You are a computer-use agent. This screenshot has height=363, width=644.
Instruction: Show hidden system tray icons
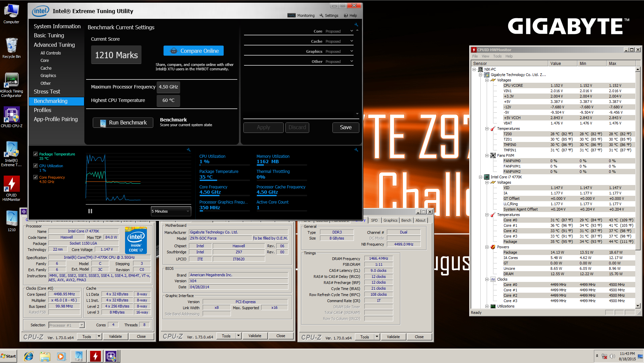pyautogui.click(x=597, y=356)
